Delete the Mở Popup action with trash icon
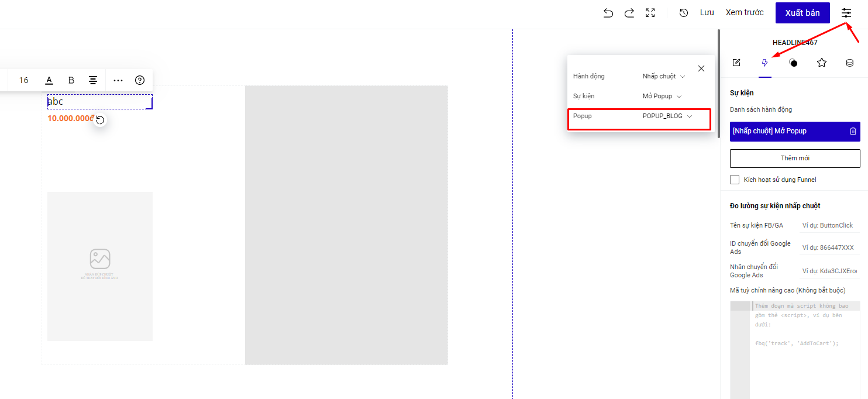This screenshot has height=399, width=868. click(x=853, y=132)
